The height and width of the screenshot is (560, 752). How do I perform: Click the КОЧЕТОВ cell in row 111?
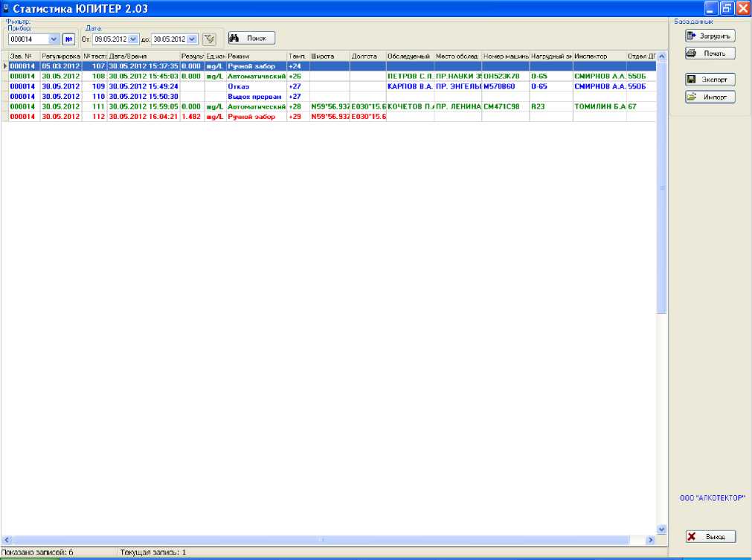(410, 106)
